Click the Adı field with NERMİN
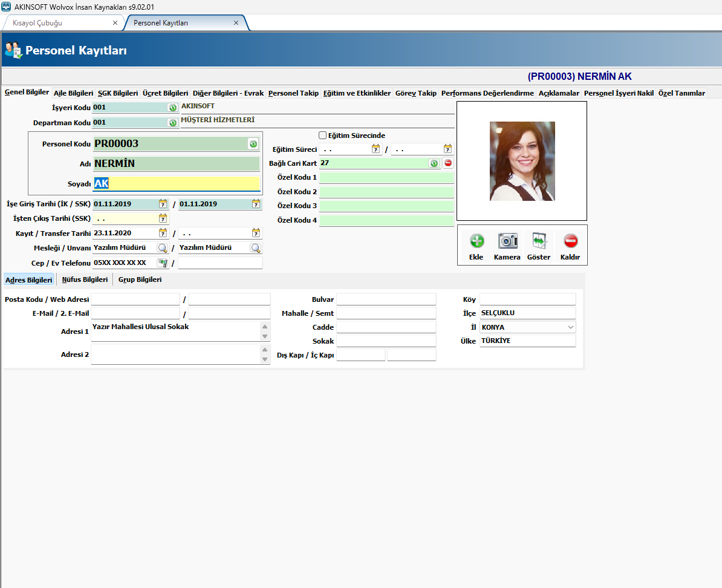722x588 pixels. (x=177, y=163)
